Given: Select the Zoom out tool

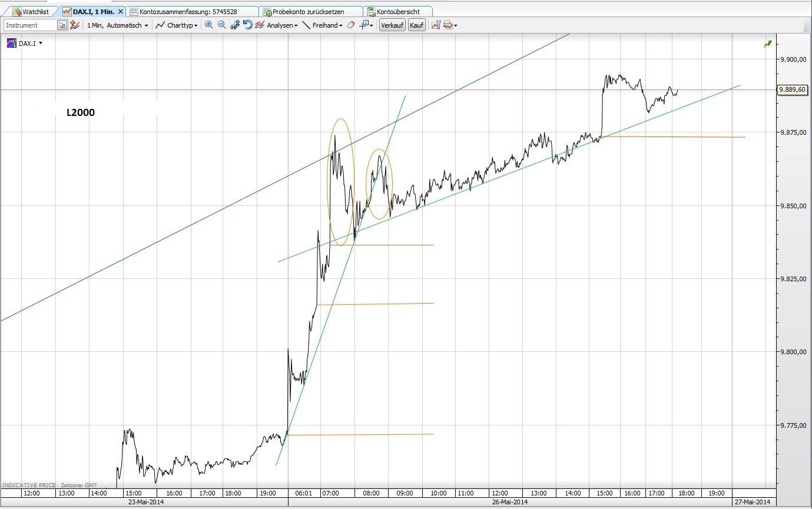Looking at the screenshot, I should coord(223,25).
